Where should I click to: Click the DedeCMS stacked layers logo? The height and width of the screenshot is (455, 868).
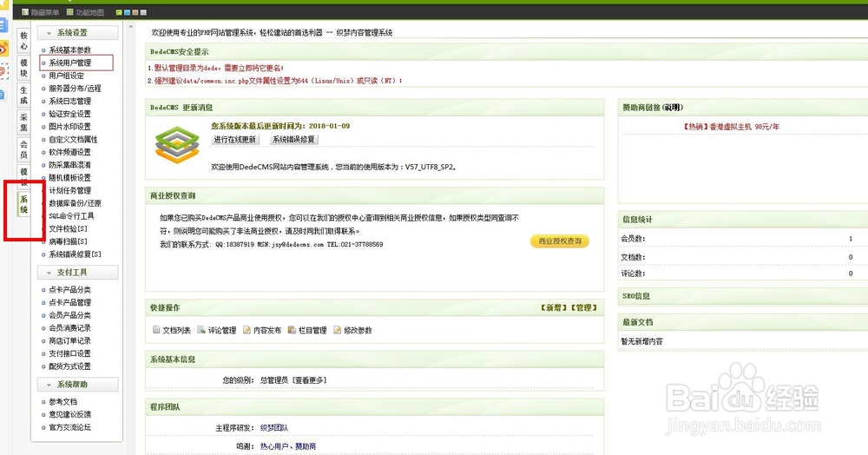tap(177, 144)
